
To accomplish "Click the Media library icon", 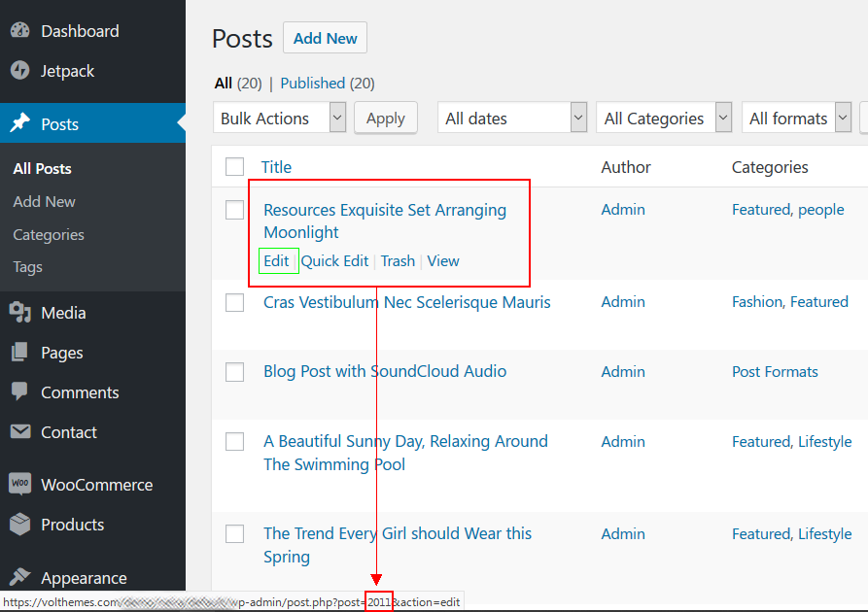I will [20, 312].
